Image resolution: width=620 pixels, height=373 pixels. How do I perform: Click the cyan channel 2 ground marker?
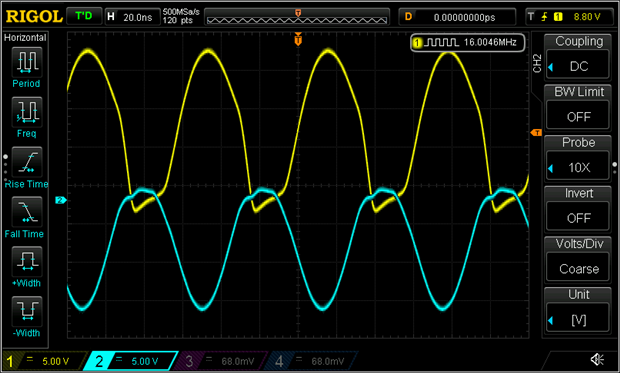(61, 200)
